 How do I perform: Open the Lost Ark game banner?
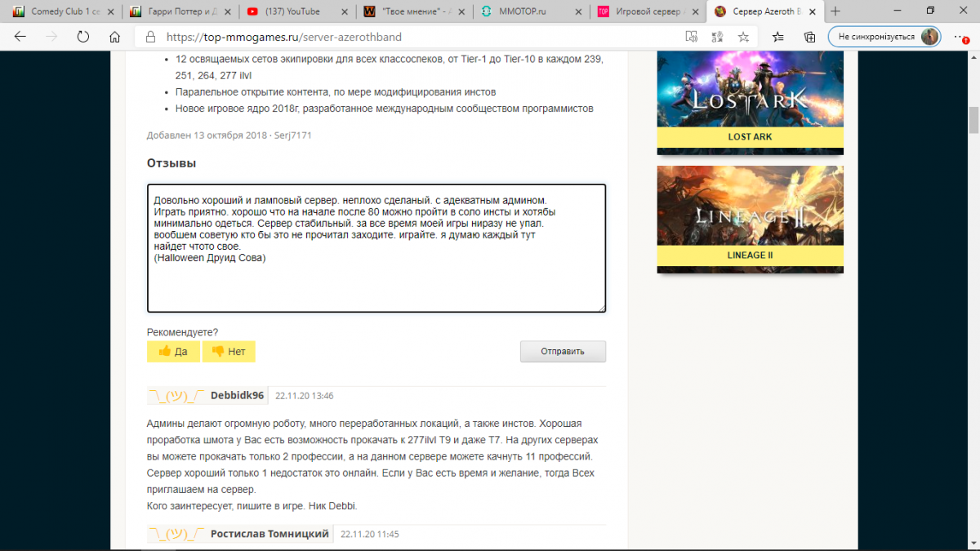coord(750,102)
